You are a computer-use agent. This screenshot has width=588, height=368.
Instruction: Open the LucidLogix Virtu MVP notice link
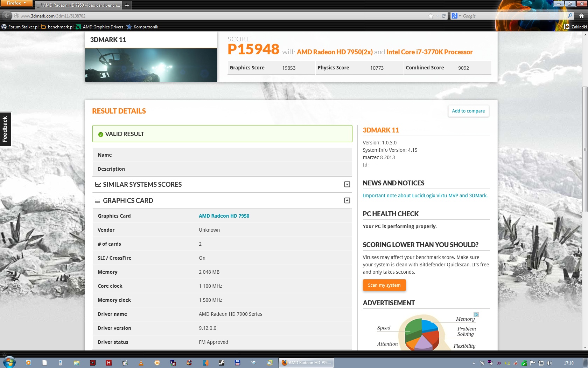(x=425, y=196)
